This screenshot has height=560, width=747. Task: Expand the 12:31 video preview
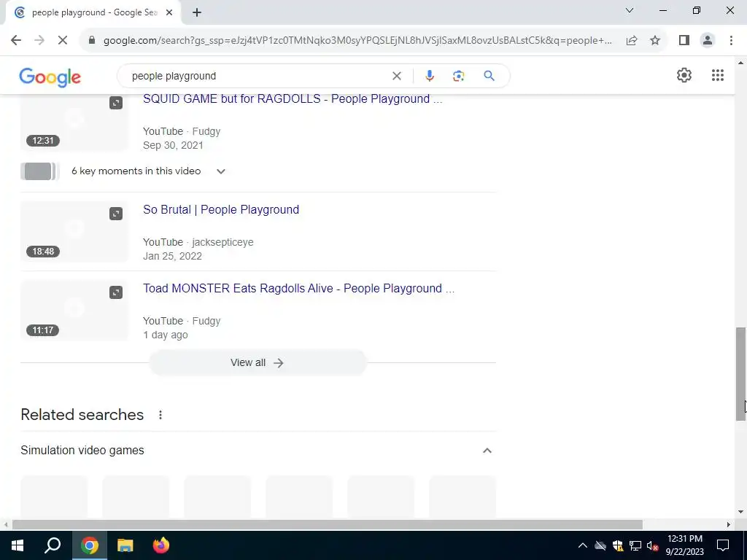[116, 103]
